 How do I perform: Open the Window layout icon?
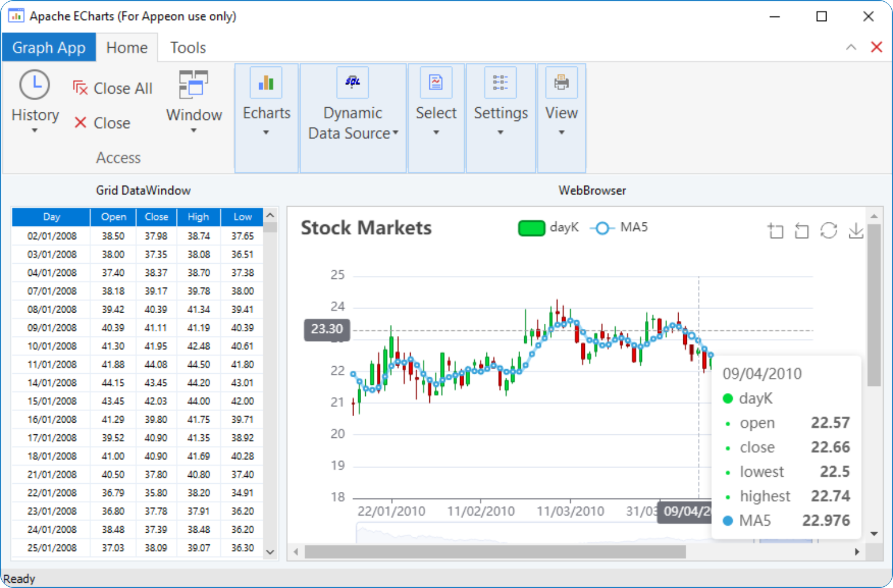point(193,85)
